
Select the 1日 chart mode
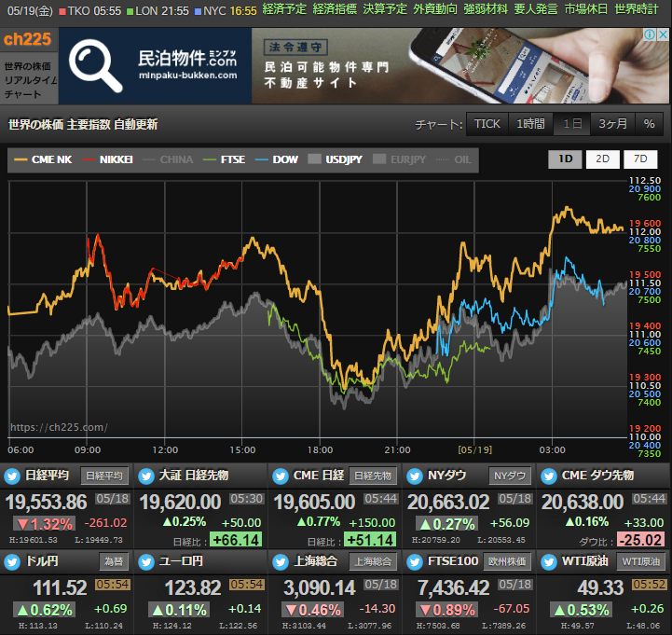[572, 124]
